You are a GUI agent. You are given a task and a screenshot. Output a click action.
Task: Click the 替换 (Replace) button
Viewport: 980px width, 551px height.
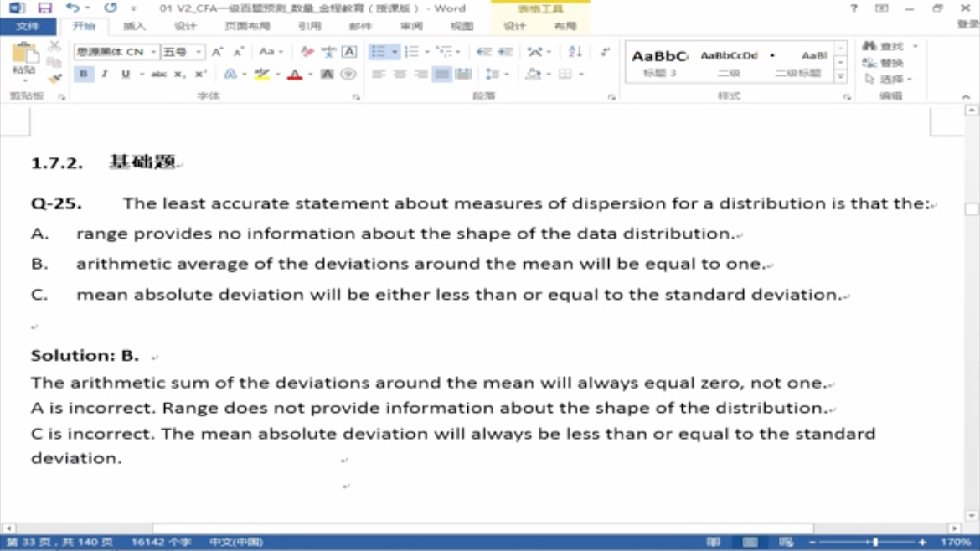pyautogui.click(x=885, y=63)
